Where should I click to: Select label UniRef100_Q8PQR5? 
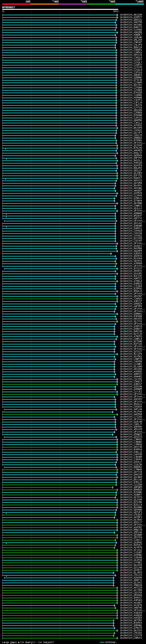[x=131, y=487]
